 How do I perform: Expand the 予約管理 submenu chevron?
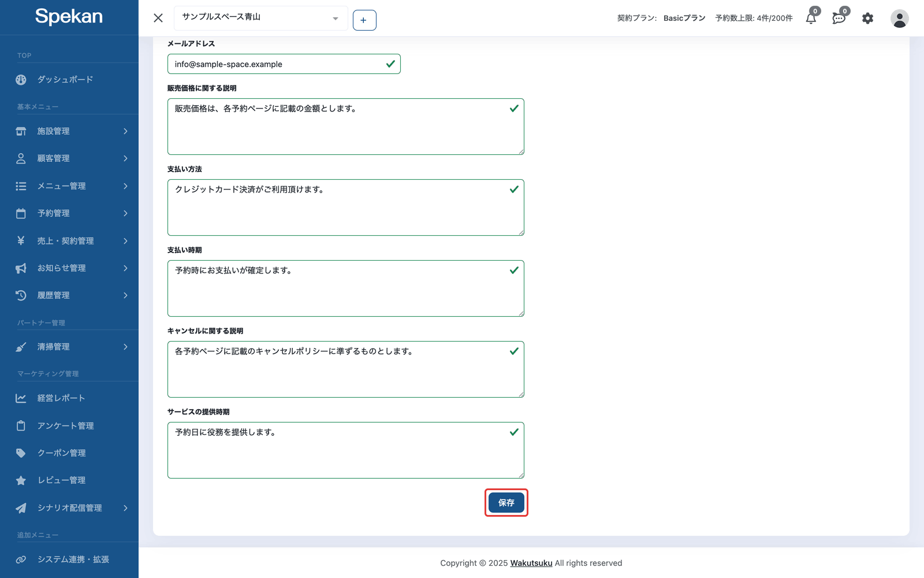125,213
